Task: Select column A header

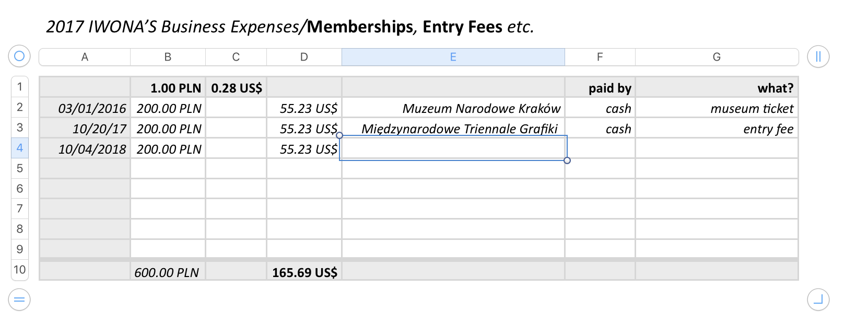Action: [85, 57]
